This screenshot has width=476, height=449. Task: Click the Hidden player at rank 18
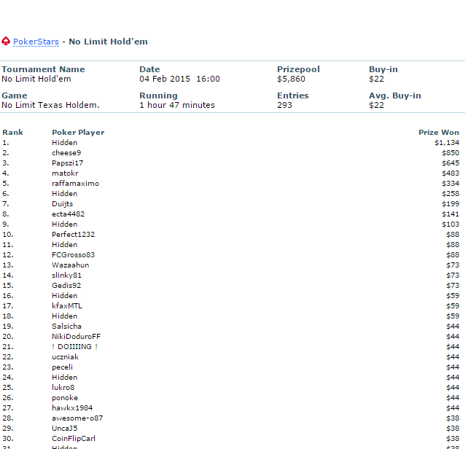[64, 316]
